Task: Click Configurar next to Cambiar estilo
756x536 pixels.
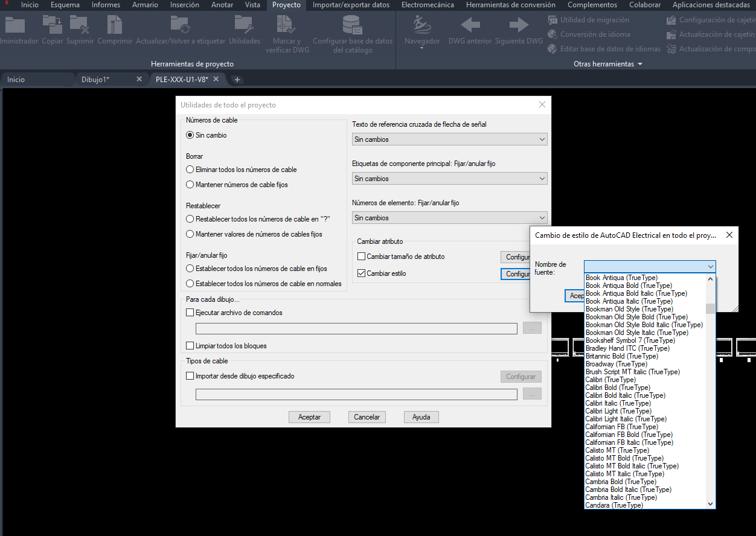Action: click(x=515, y=274)
